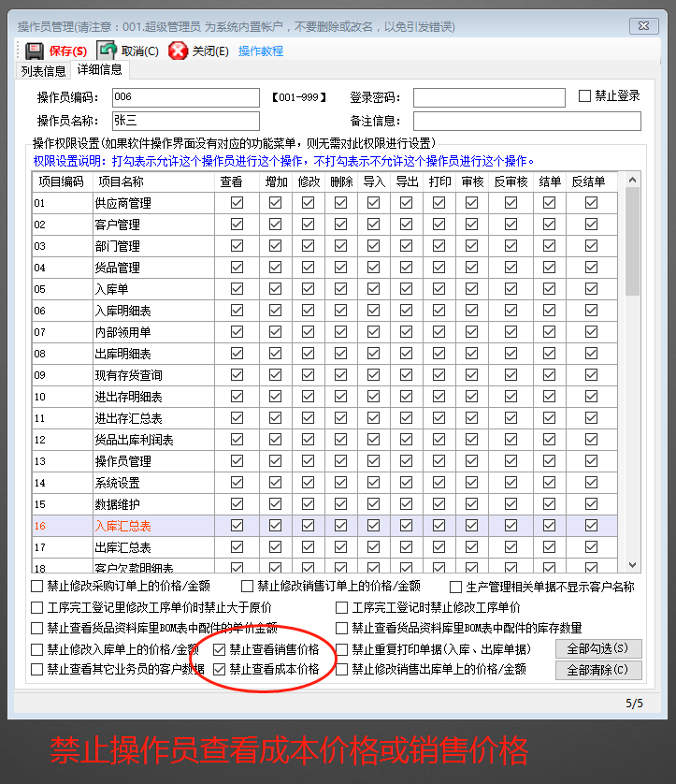Focus the 登录密码 input field
The width and height of the screenshot is (676, 784).
pos(489,97)
